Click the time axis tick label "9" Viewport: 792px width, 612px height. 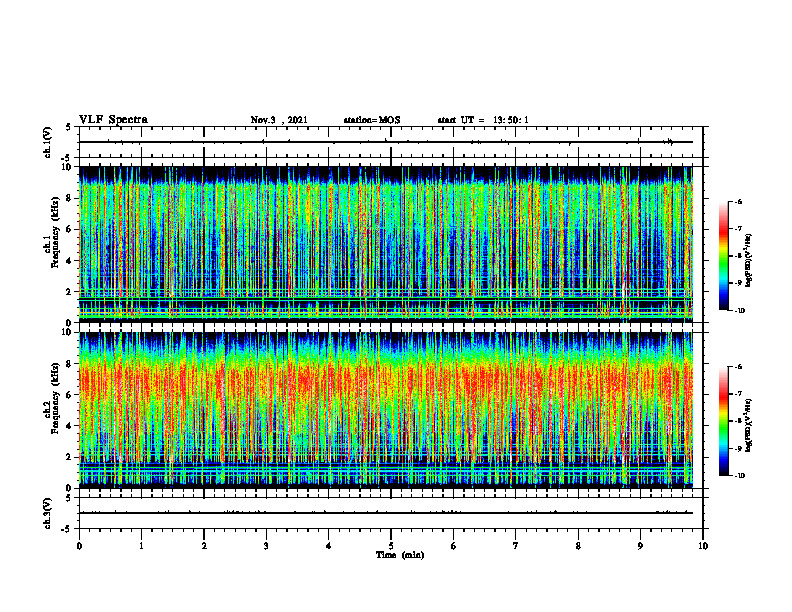tap(640, 546)
